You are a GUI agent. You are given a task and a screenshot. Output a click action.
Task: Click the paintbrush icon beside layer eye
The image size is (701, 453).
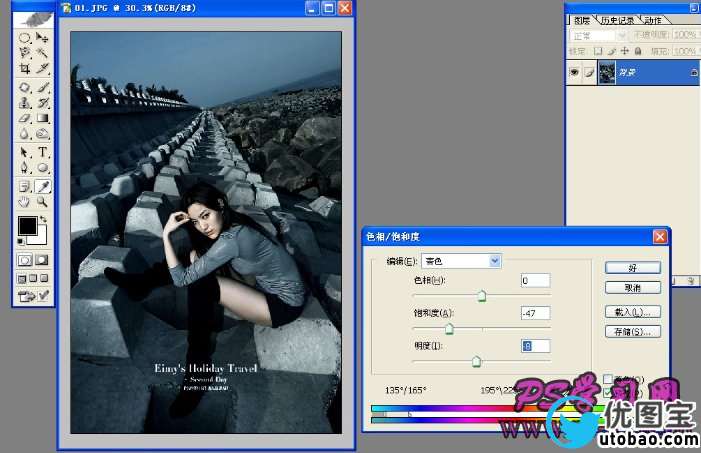point(590,72)
